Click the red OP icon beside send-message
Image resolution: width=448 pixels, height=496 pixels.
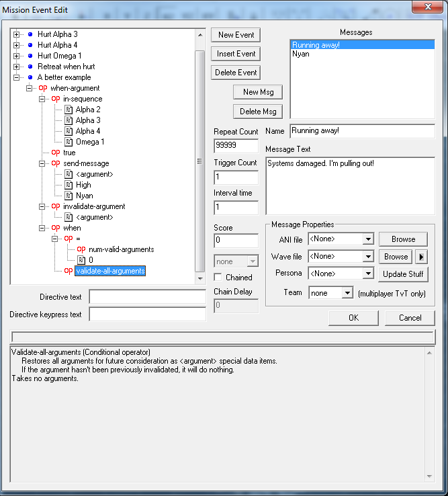[x=56, y=163]
